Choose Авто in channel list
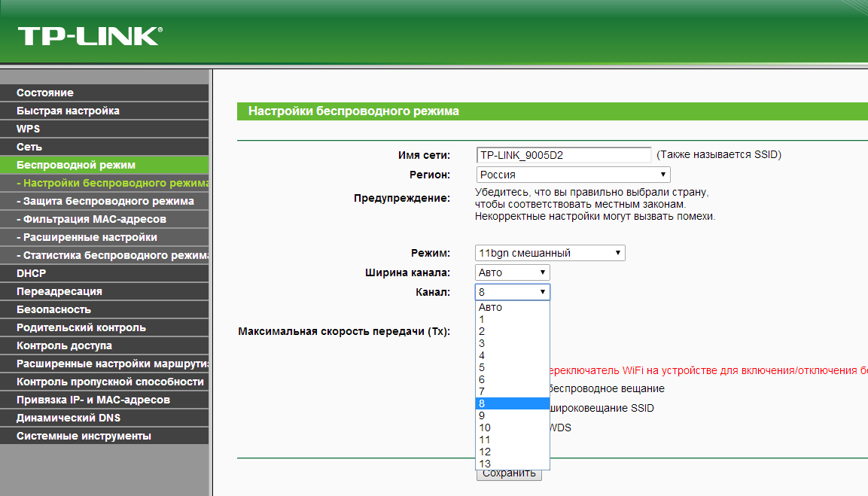The width and height of the screenshot is (868, 496). [x=513, y=307]
